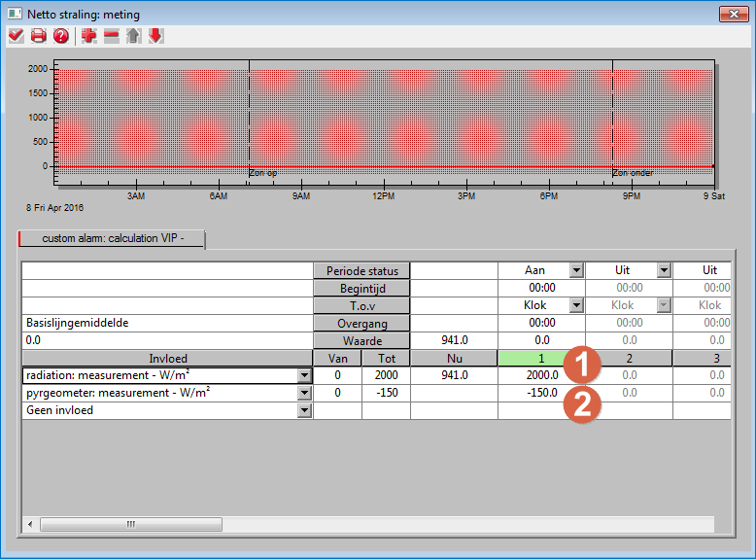Viewport: 756px width, 559px height.
Task: Click the 0.0 baseline value under Basislijngemiddelde
Action: coord(33,340)
